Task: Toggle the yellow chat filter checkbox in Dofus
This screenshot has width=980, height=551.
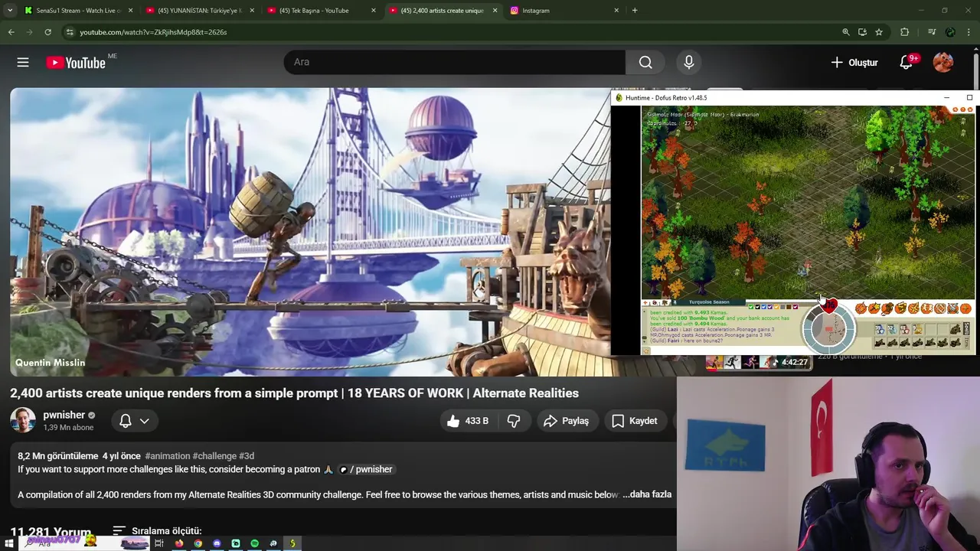Action: tap(776, 307)
